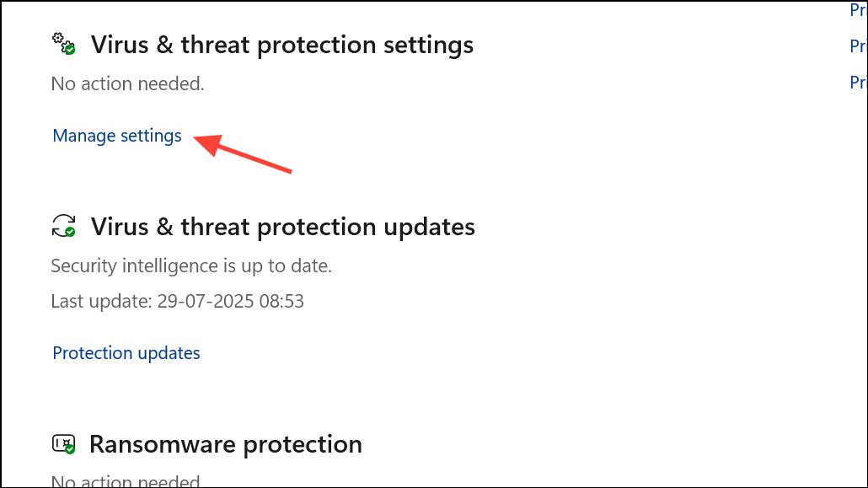Click the 29-07-2025 08:53 timestamp

231,302
